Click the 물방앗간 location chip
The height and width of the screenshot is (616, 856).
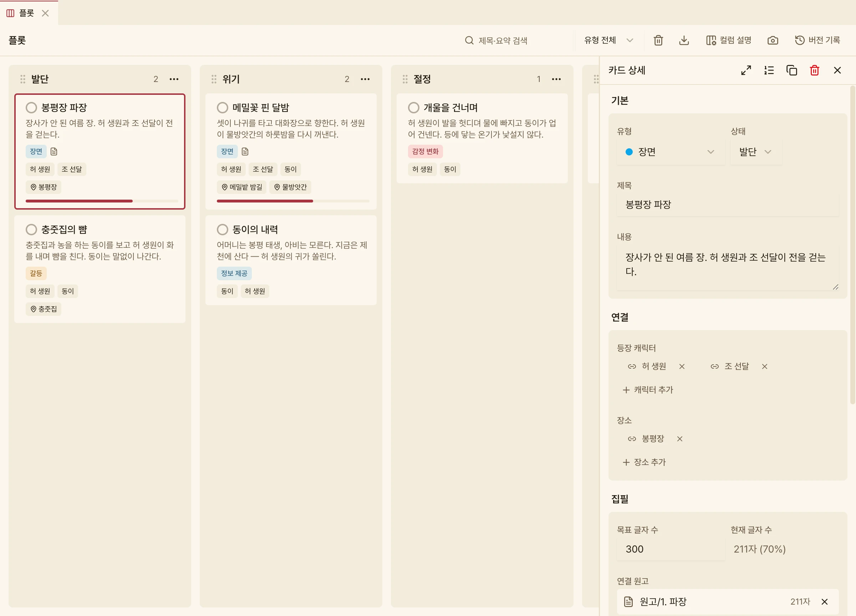[x=290, y=188]
